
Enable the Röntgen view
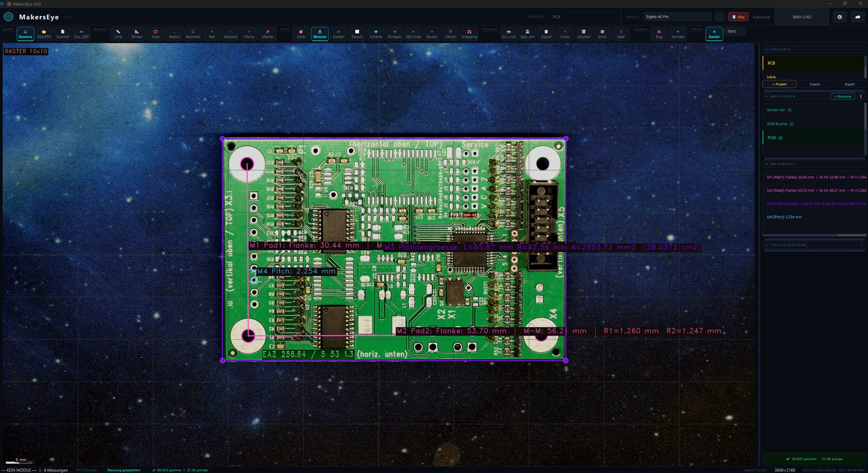tap(394, 33)
